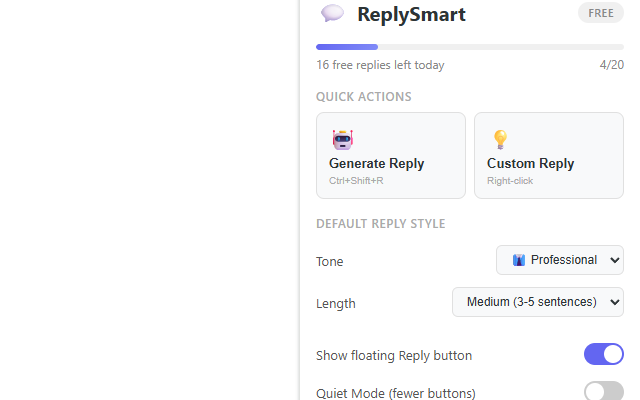Click the '16 free replies left today' text
Viewport: 640px width, 400px height.
(380, 65)
